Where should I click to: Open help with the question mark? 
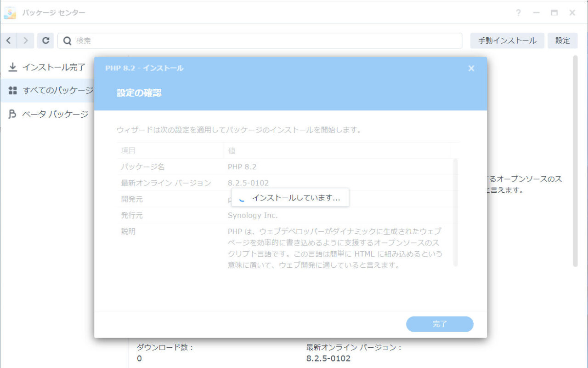518,13
